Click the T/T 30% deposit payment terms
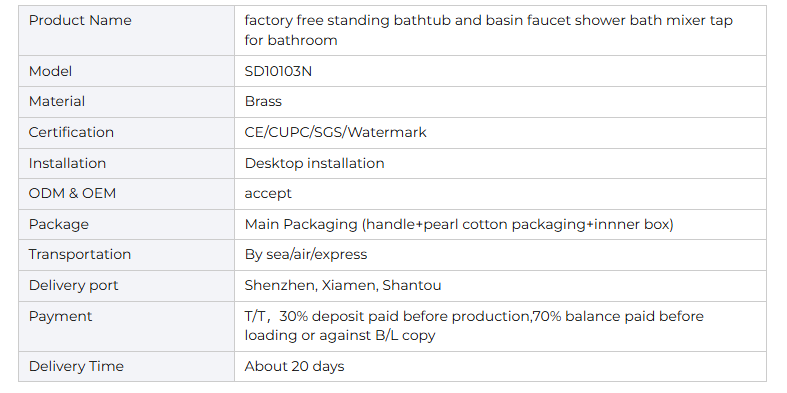787x393 pixels. pos(474,326)
